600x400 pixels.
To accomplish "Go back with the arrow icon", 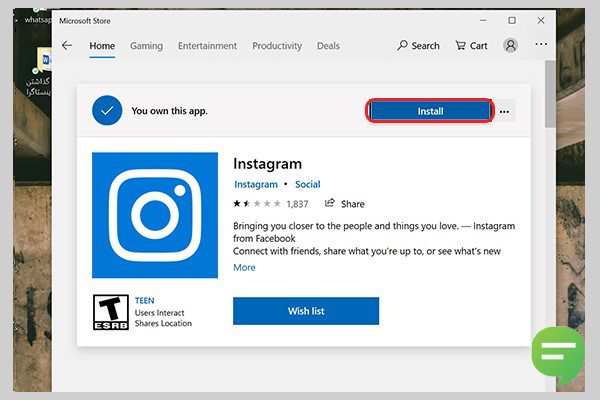I will 67,46.
